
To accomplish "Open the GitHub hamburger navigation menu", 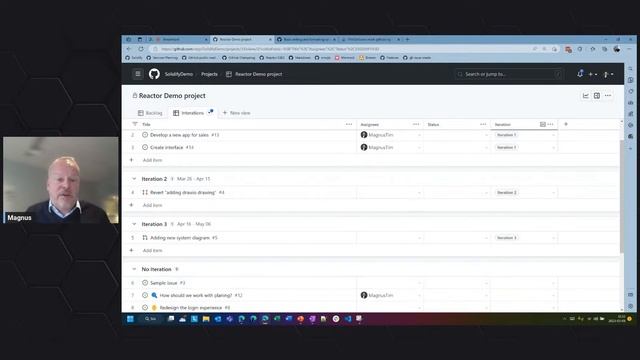I will point(138,74).
